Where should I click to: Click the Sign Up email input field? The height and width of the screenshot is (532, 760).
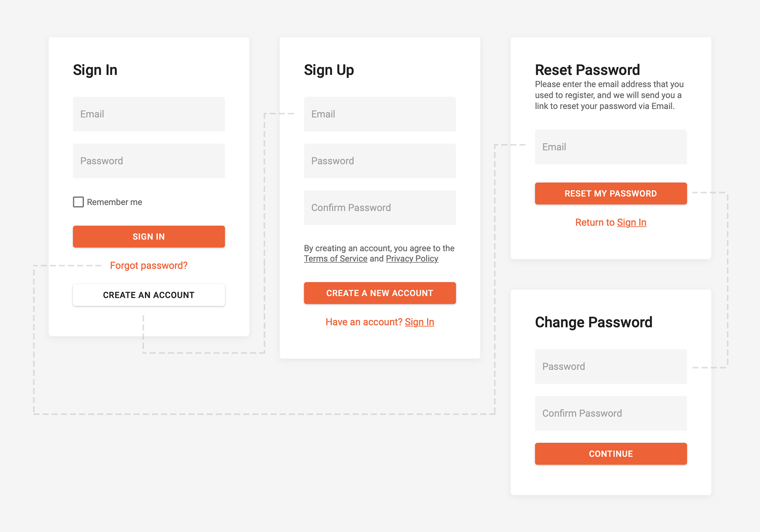coord(380,114)
